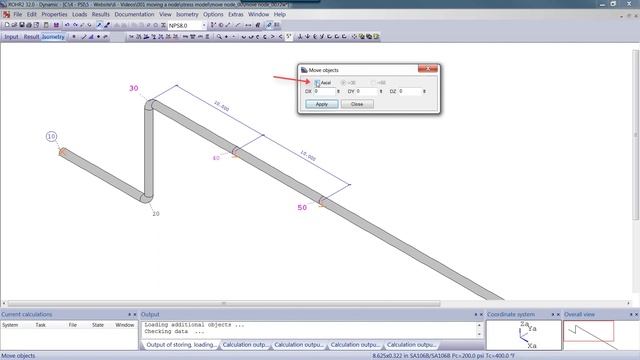The image size is (640, 360).
Task: Click the DY input field
Action: click(367, 91)
